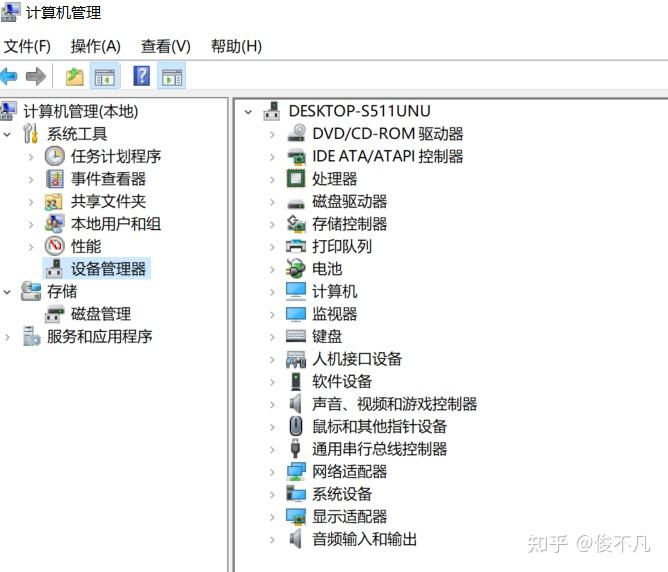Click the 系统工具 tools icon
This screenshot has width=668, height=572.
pyautogui.click(x=31, y=133)
